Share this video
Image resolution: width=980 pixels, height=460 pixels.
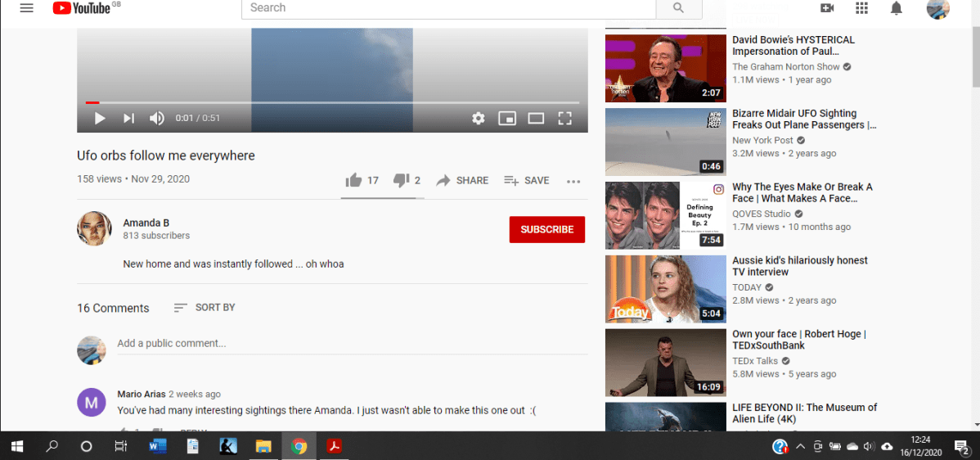pyautogui.click(x=462, y=180)
